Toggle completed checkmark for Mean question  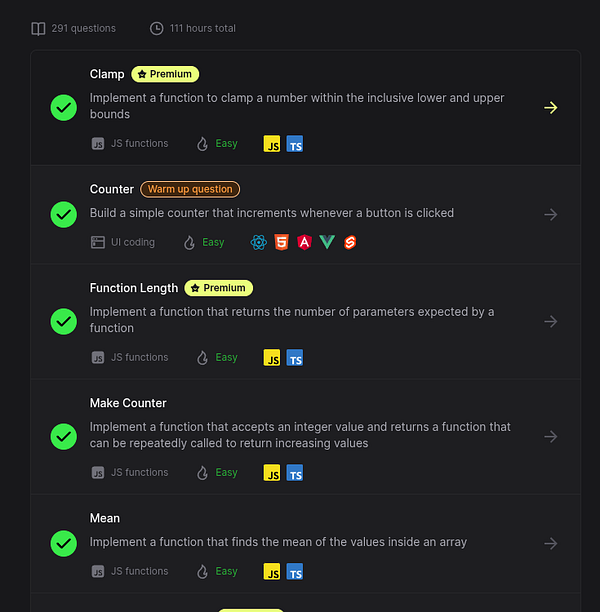tap(64, 543)
